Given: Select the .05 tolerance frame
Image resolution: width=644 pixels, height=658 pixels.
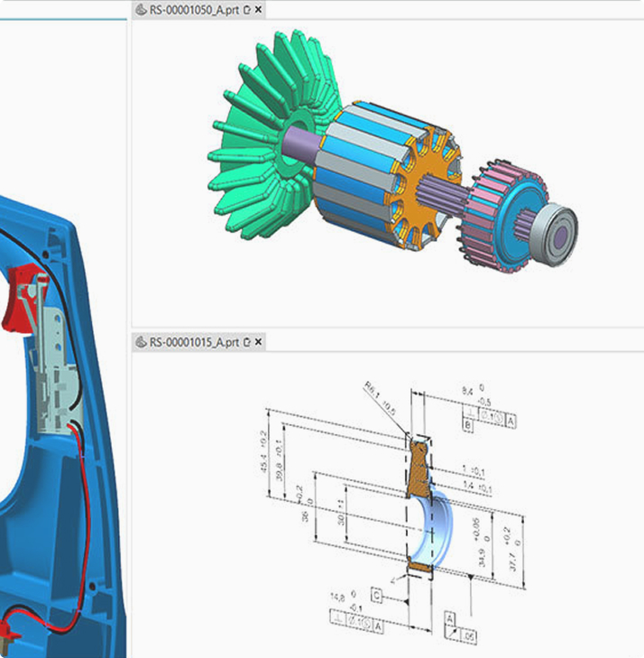Looking at the screenshot, I should point(461,635).
